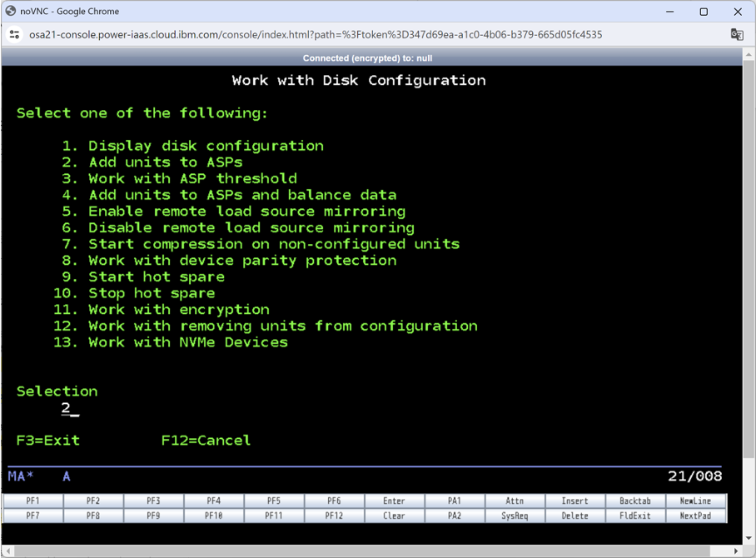Screen dimensions: 756x558
Task: Click the PF12 keypad button
Action: [x=334, y=516]
